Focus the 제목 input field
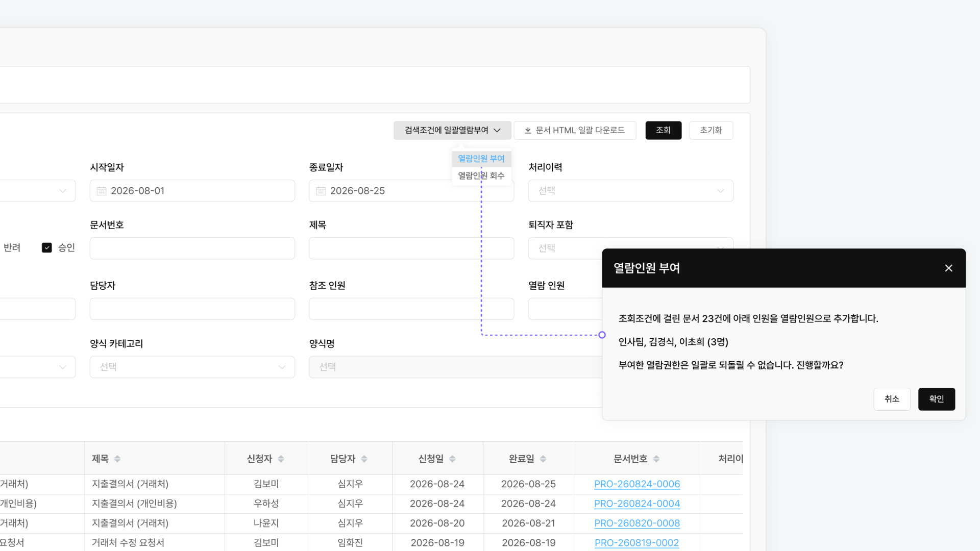 411,248
